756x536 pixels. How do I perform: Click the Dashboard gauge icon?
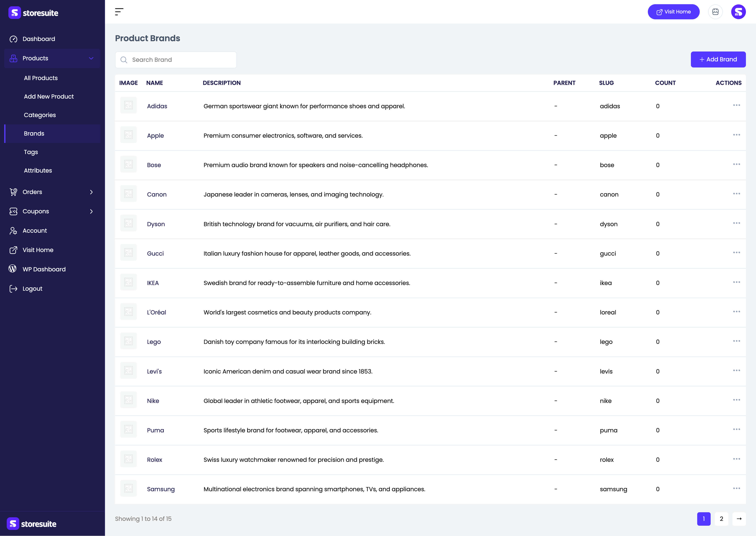click(x=13, y=39)
